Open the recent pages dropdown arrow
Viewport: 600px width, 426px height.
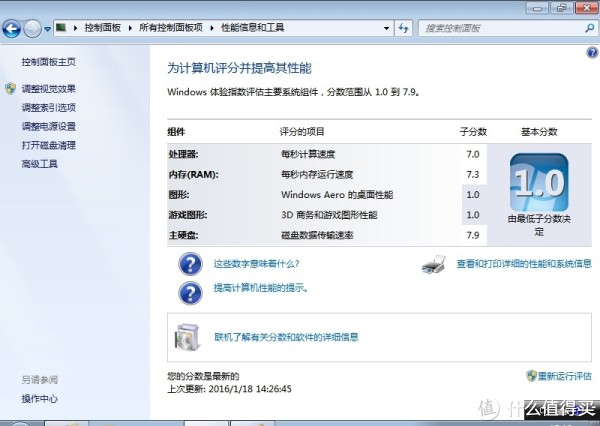tap(47, 29)
